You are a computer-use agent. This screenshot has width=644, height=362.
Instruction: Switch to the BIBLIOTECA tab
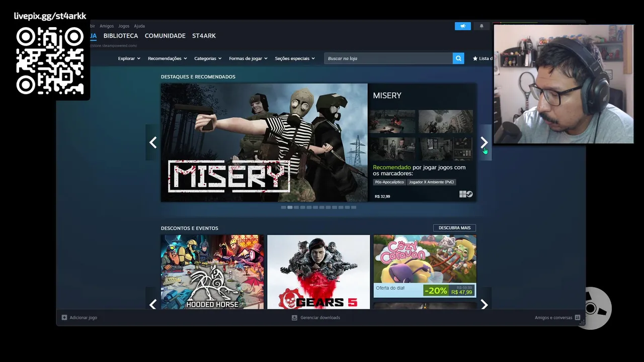click(121, 36)
